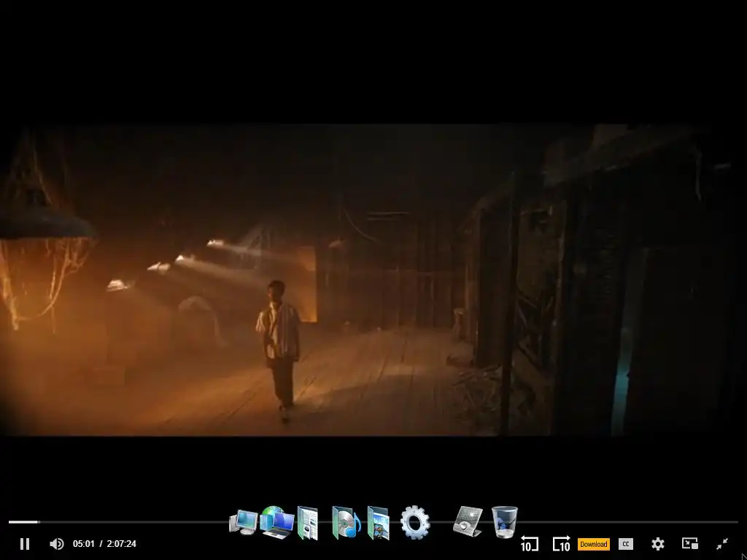Skip forward 10 seconds
The width and height of the screenshot is (747, 560).
[x=561, y=544]
